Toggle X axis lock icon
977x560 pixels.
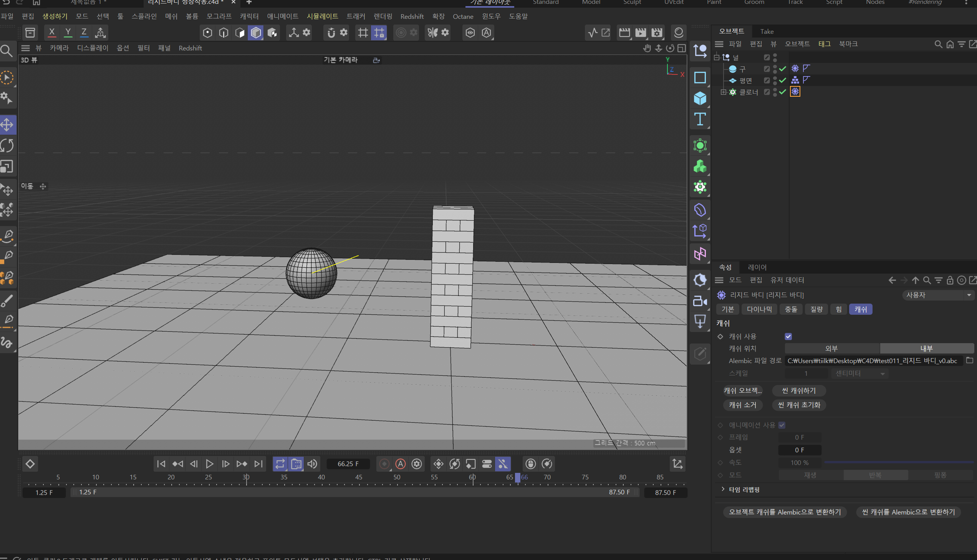click(x=51, y=33)
